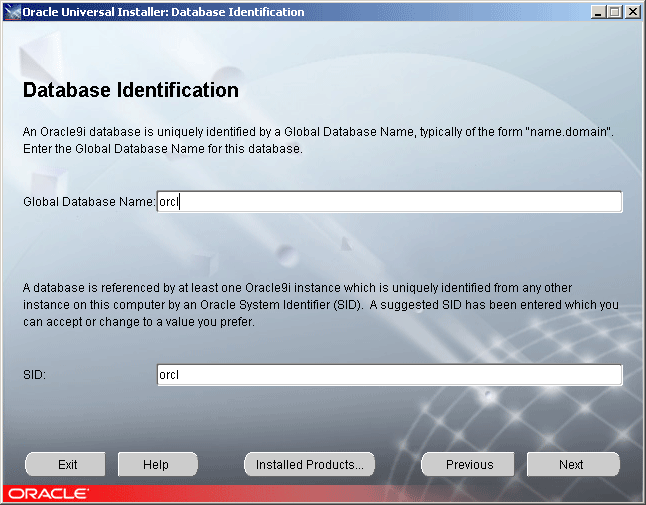Image resolution: width=646 pixels, height=505 pixels.
Task: Focus the SID input field
Action: 389,375
